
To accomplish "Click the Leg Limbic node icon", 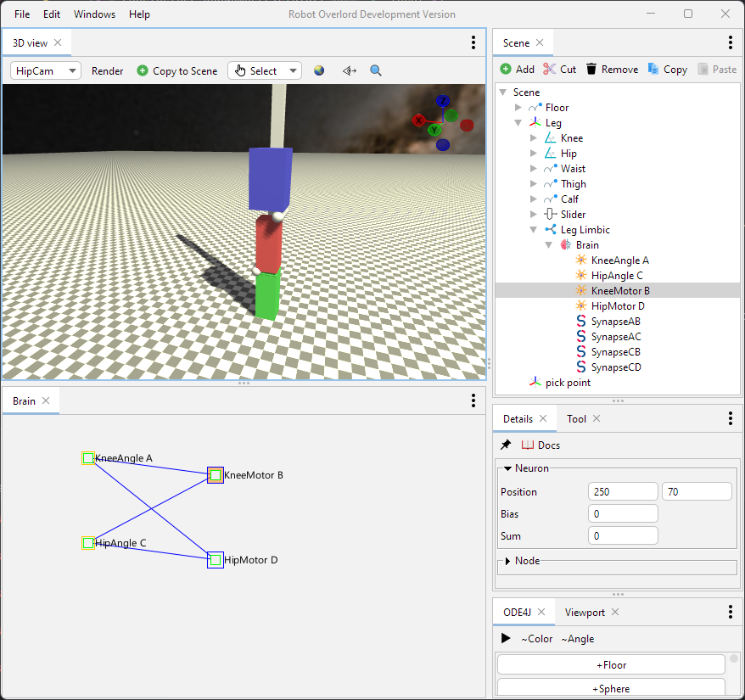I will 550,230.
